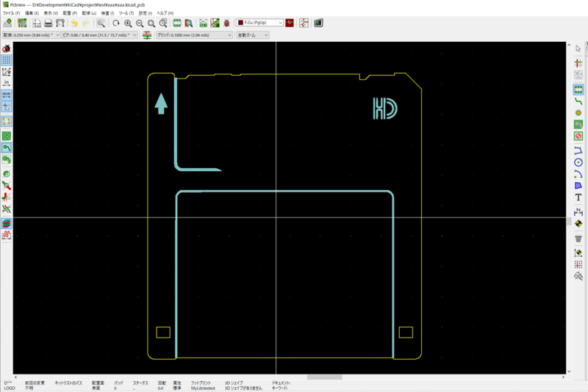Select the delete items trash tool
Screen dimensions: 588x392
click(x=578, y=238)
